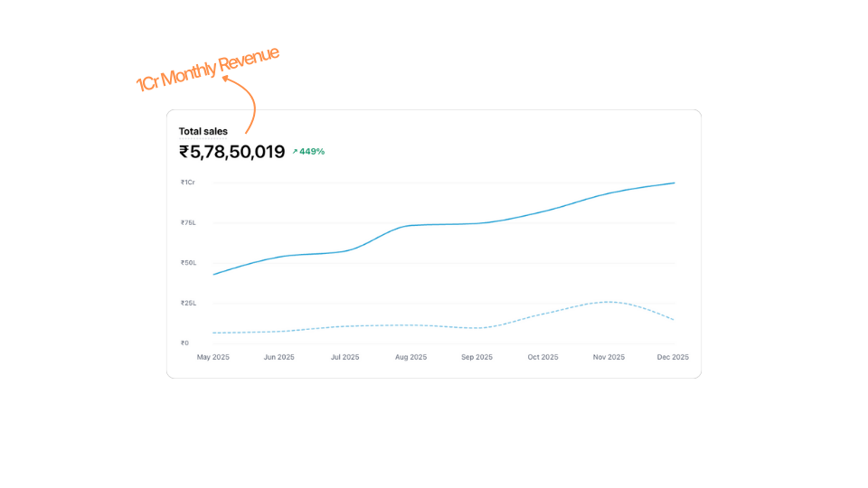Viewport: 868px width, 488px height.
Task: Click the Dec 2025 axis label
Action: [673, 357]
